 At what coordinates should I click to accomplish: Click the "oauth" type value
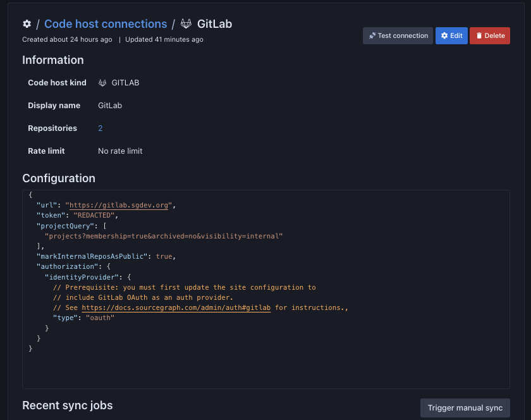(x=101, y=318)
